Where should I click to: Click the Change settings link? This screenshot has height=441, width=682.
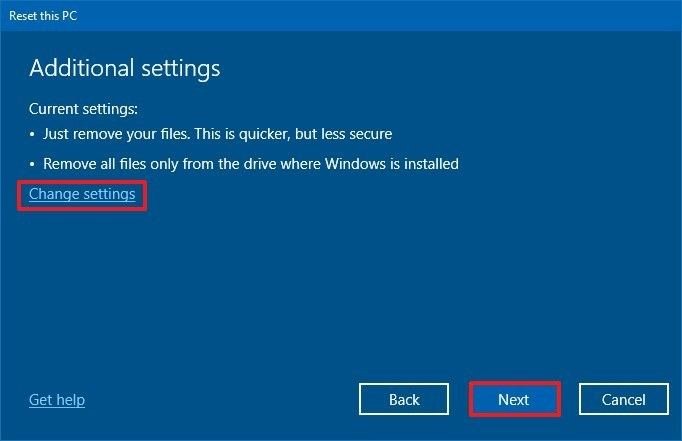pyautogui.click(x=82, y=194)
